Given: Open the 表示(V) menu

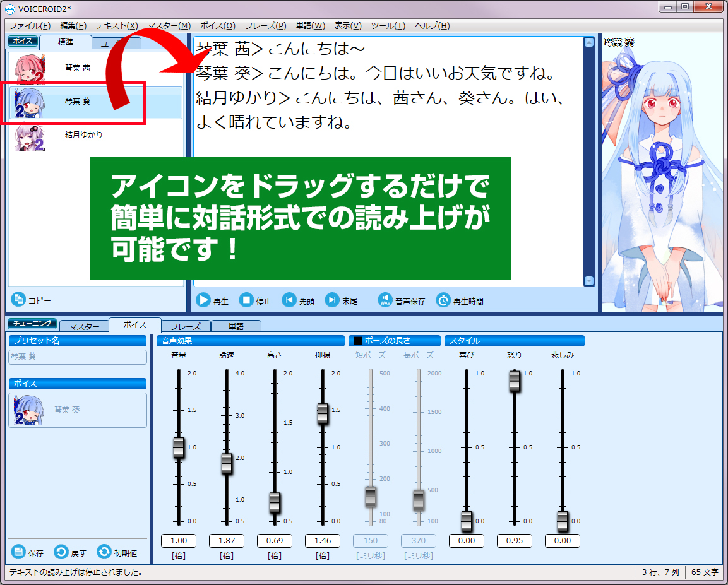Looking at the screenshot, I should point(348,26).
